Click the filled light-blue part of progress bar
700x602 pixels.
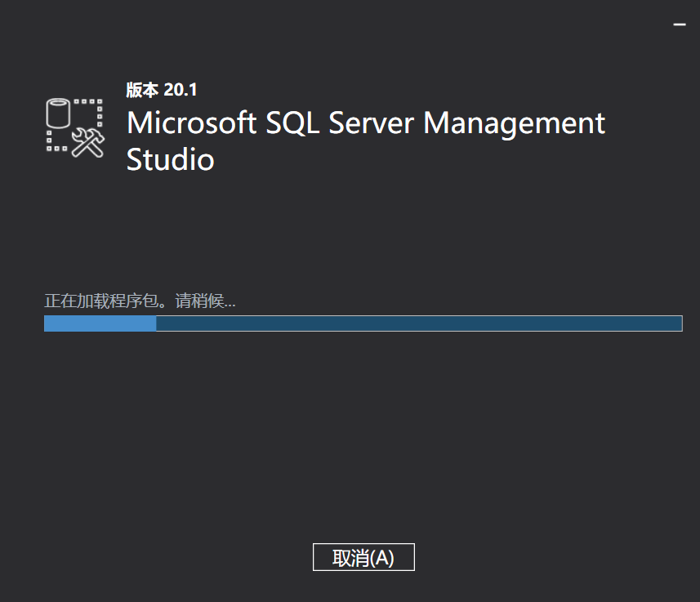click(100, 323)
